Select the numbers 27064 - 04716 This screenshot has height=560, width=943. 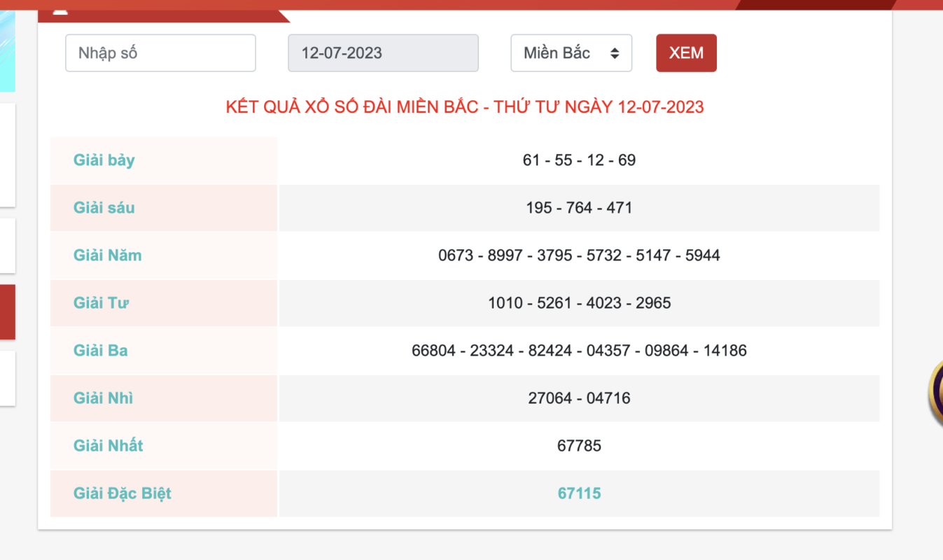[x=579, y=398]
